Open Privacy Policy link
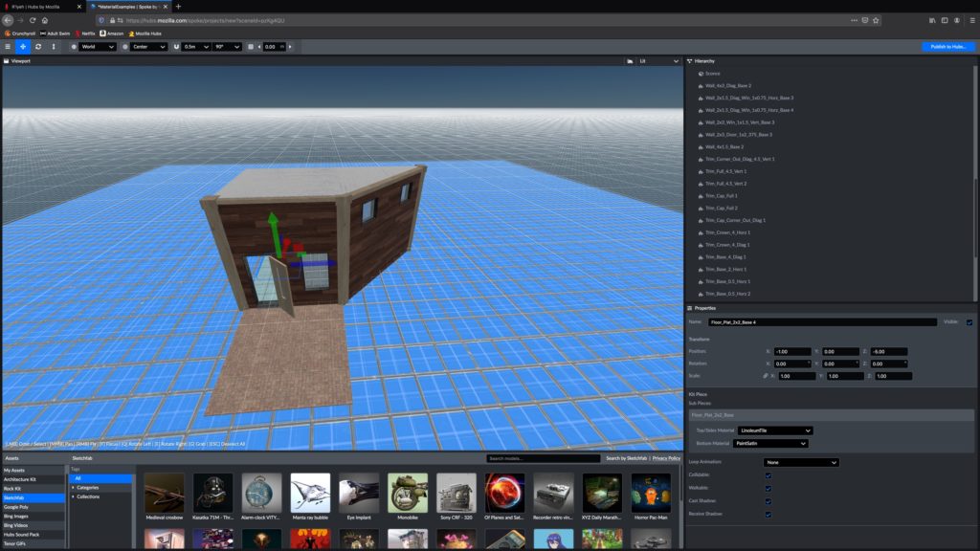 (x=666, y=458)
